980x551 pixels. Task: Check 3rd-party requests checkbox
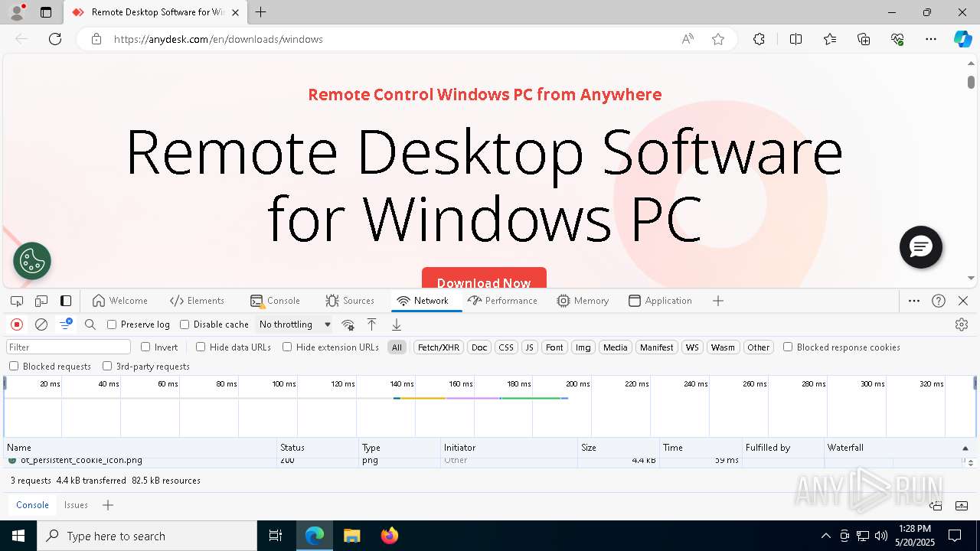[x=107, y=366]
